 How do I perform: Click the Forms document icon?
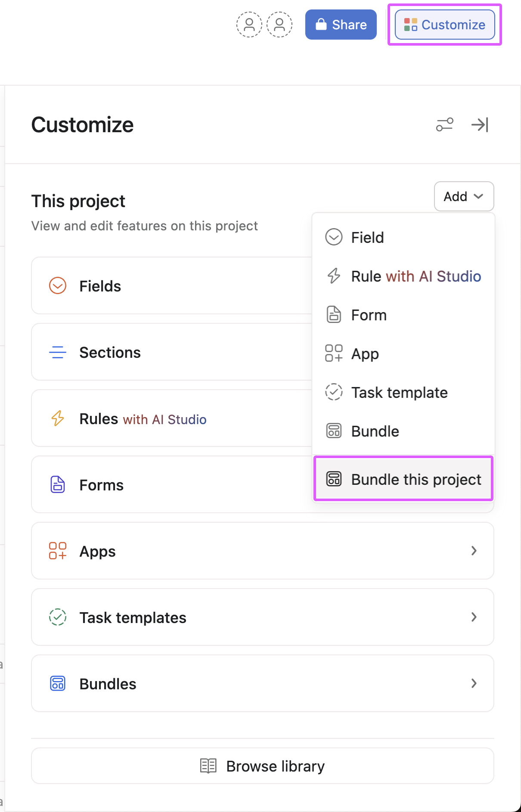coord(57,484)
